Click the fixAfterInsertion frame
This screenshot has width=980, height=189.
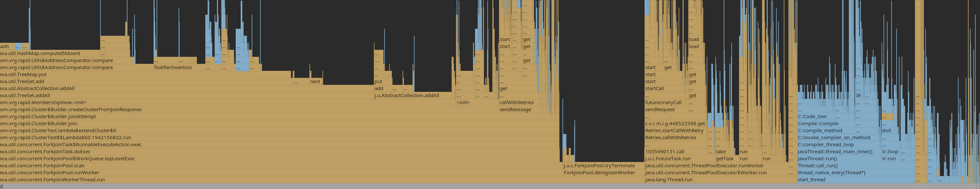179,68
